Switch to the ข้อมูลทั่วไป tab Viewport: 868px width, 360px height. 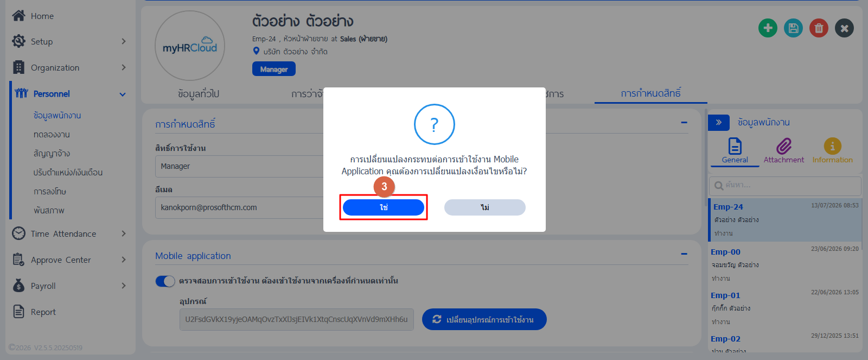pos(199,94)
